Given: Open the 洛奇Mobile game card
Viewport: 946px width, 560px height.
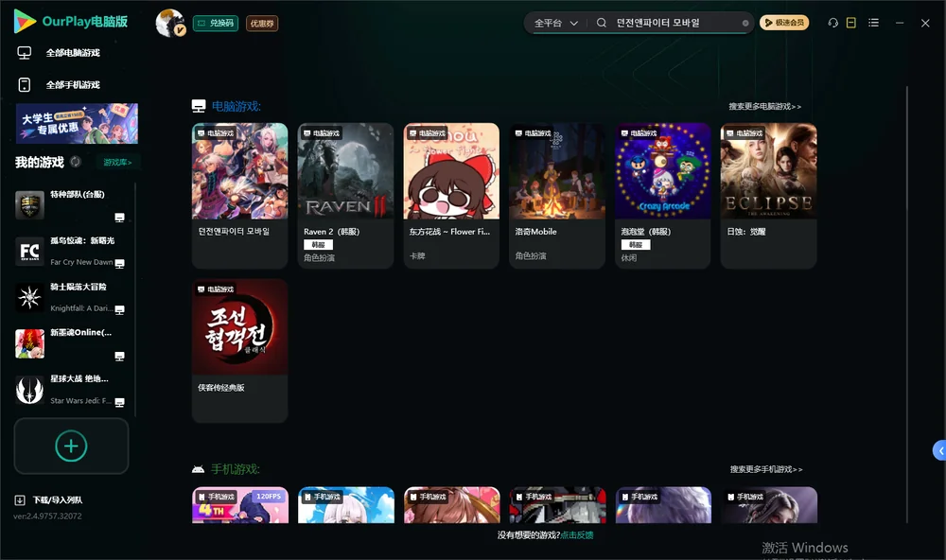Looking at the screenshot, I should pyautogui.click(x=557, y=196).
